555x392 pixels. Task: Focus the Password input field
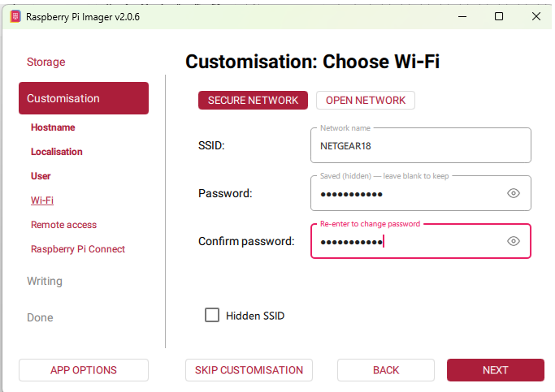click(x=406, y=194)
